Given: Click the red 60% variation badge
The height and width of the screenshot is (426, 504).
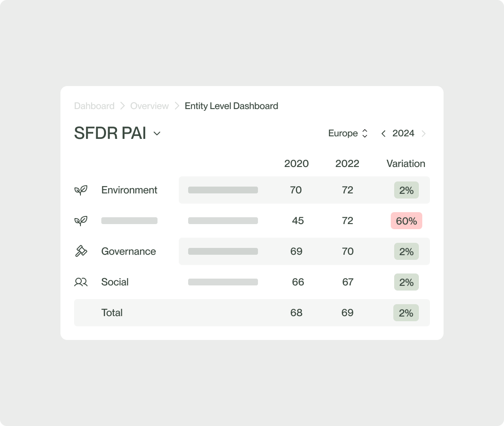Looking at the screenshot, I should click(x=406, y=221).
